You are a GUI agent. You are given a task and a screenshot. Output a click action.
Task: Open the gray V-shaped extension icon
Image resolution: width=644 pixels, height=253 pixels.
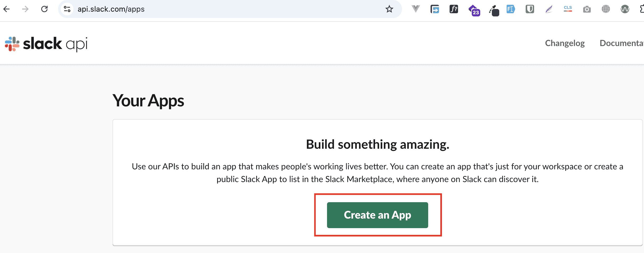click(x=416, y=9)
